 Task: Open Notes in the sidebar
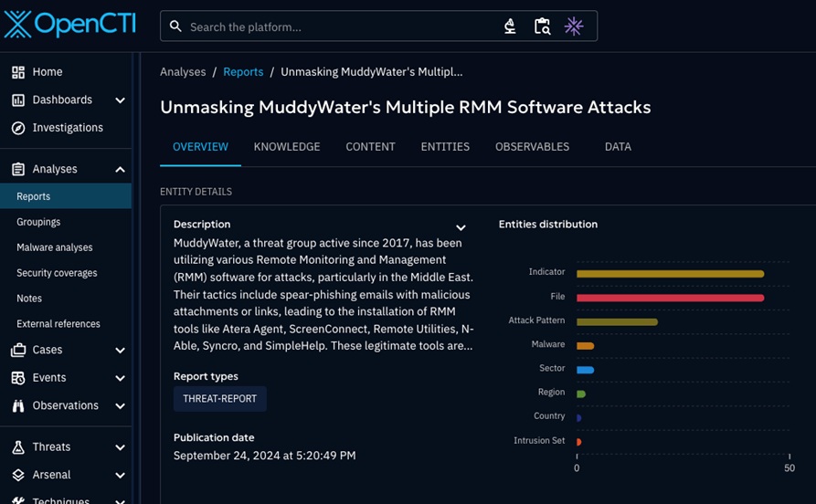click(66, 298)
